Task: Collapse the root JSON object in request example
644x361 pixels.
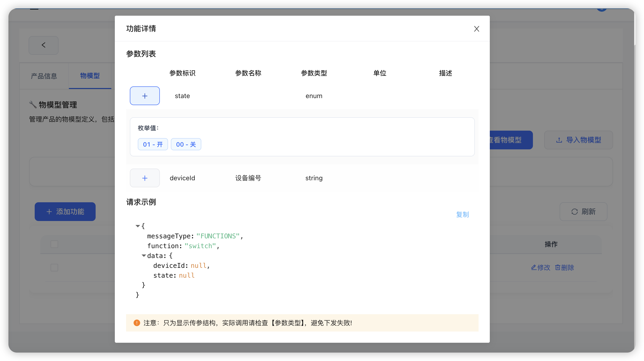Action: pos(138,226)
